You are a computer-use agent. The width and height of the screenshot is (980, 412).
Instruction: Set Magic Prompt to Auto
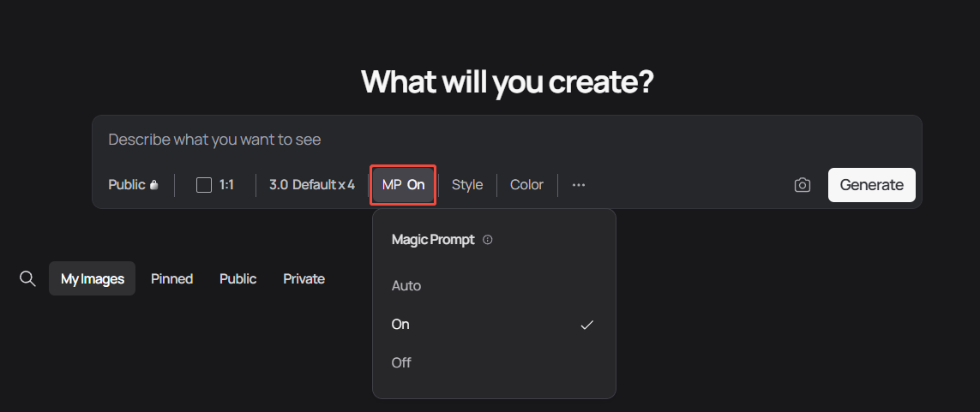pos(406,285)
